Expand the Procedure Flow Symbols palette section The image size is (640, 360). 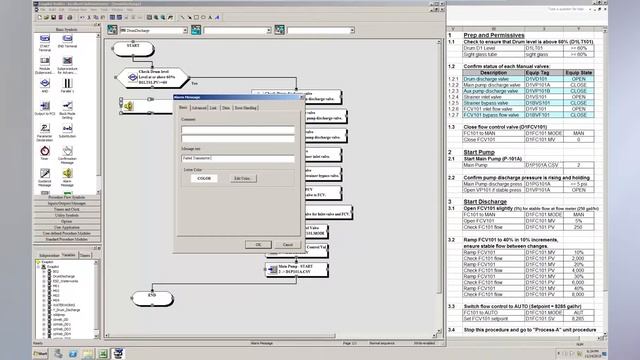[67, 197]
